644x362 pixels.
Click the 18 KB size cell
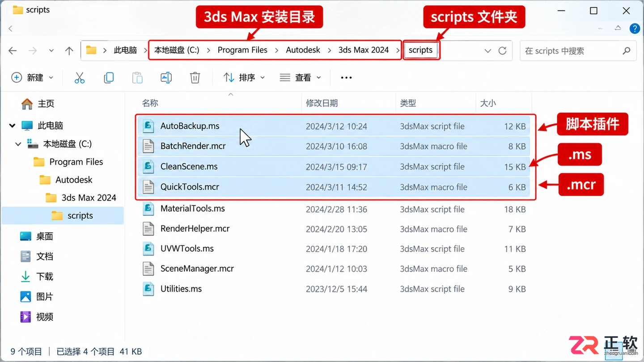[x=515, y=209]
